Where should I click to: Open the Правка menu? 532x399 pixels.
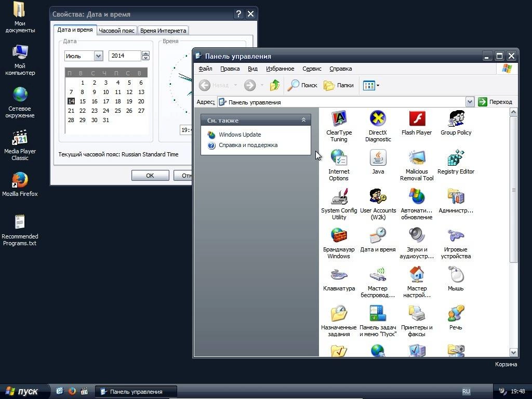[x=230, y=69]
